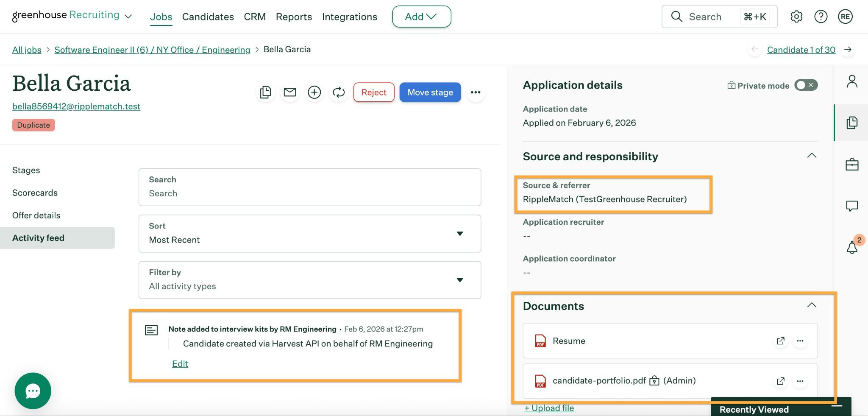Click the RippleMatch source value text
The height and width of the screenshot is (416, 868).
605,199
